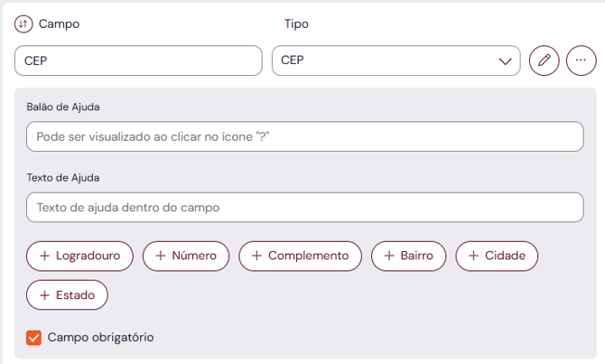Click the plus icon on Complemento
The width and height of the screenshot is (605, 364).
coord(256,256)
